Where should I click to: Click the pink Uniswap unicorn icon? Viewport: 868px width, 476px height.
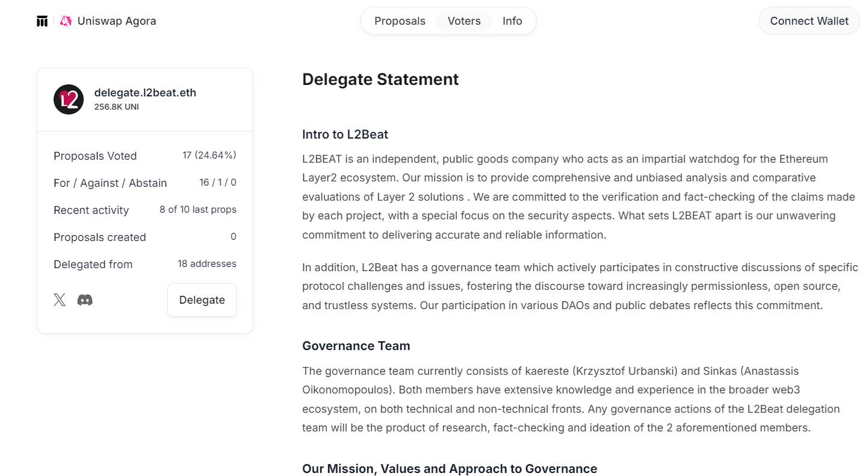click(x=66, y=21)
